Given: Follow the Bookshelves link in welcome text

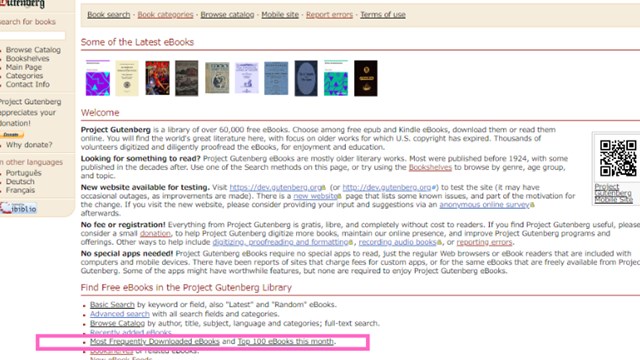Looking at the screenshot, I should point(430,167).
